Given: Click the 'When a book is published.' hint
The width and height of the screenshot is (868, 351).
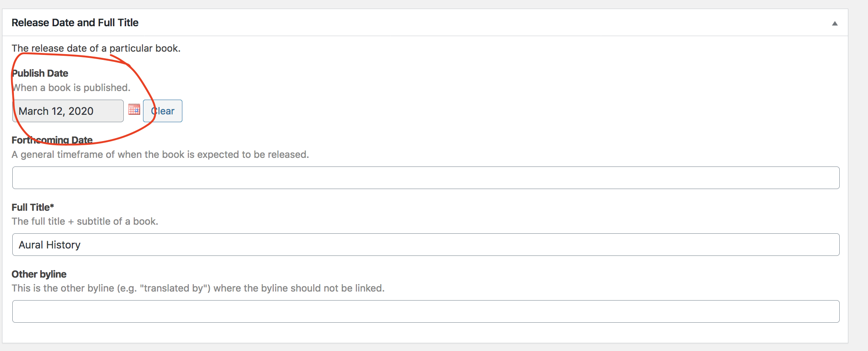Looking at the screenshot, I should (72, 88).
